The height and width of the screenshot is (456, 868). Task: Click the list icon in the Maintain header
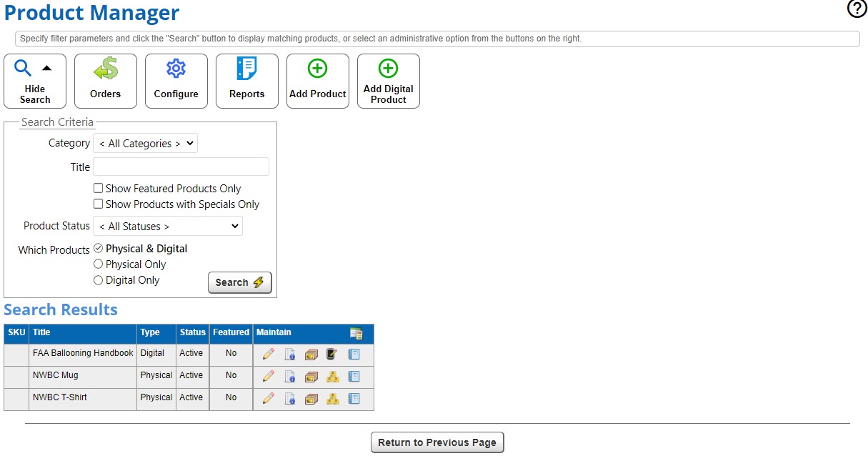[356, 333]
